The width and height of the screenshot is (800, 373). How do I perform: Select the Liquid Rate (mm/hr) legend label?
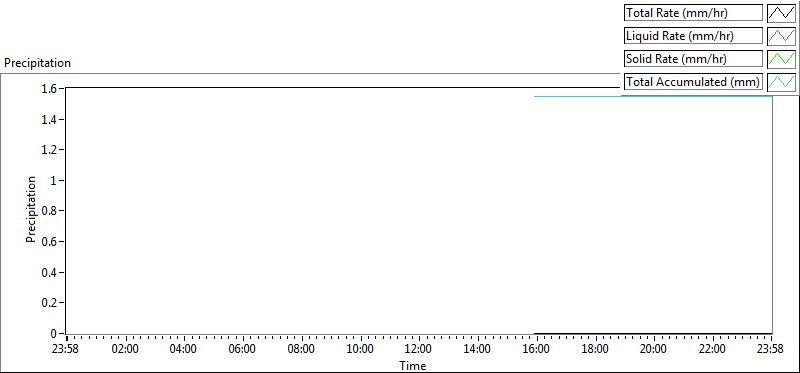pos(693,36)
